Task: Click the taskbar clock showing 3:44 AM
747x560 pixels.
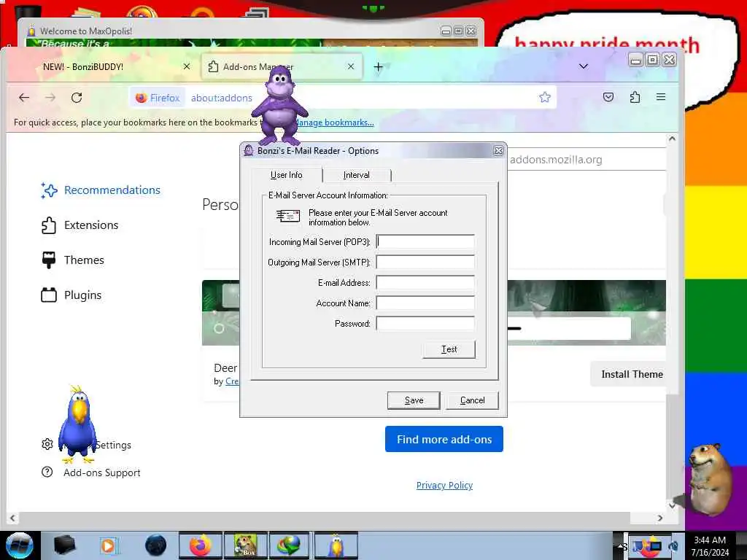Action: pyautogui.click(x=710, y=545)
